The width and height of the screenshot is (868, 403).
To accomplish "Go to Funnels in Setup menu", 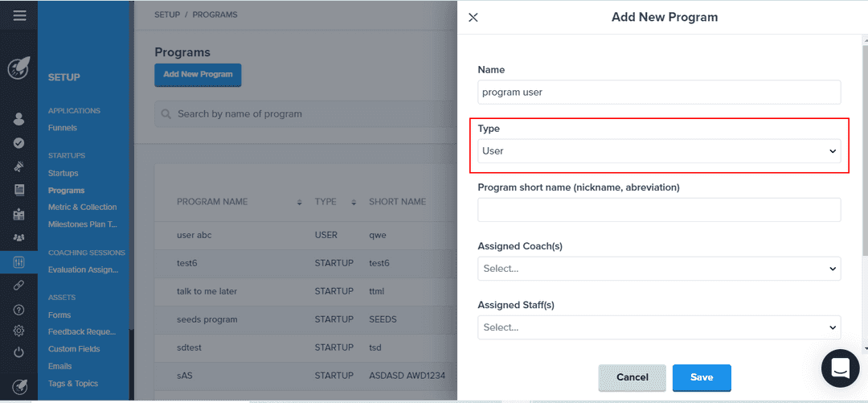I will (63, 128).
